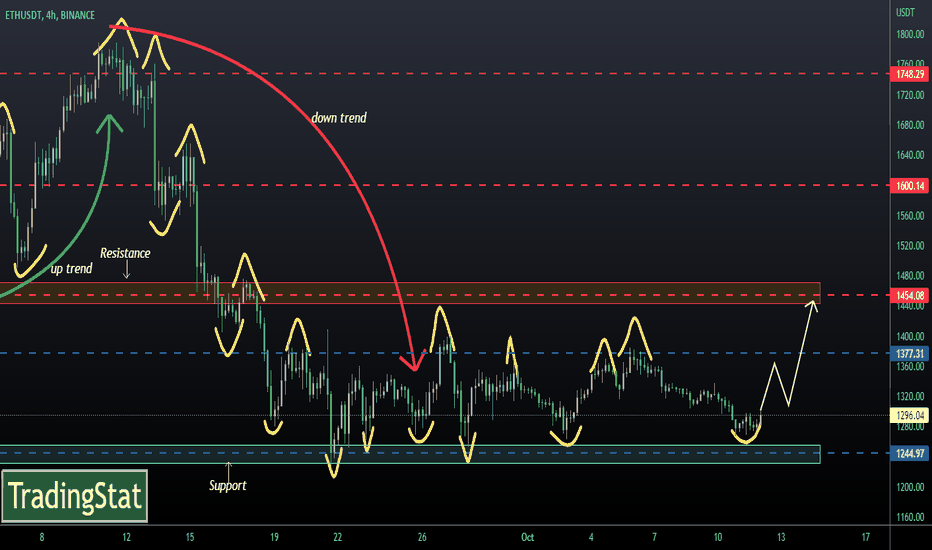Click the 1160.00 price axis tick
Image resolution: width=932 pixels, height=550 pixels.
910,517
